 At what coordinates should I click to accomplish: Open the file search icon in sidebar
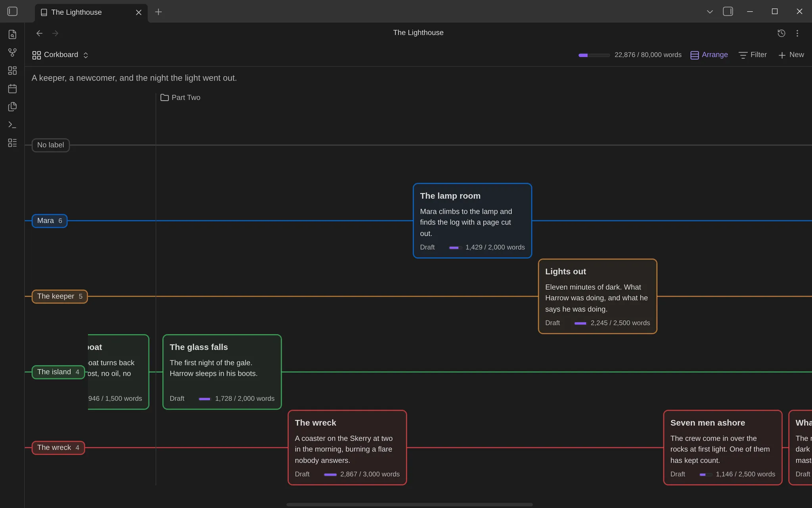tap(12, 35)
